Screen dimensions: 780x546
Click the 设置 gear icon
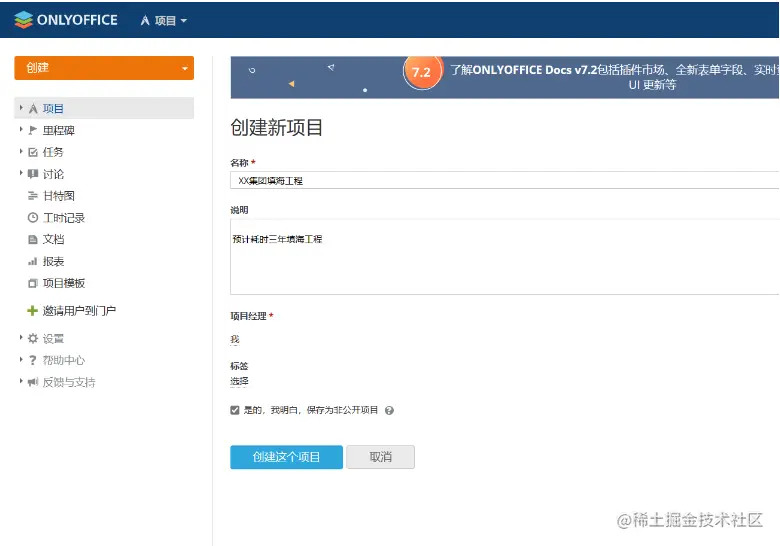coord(33,338)
